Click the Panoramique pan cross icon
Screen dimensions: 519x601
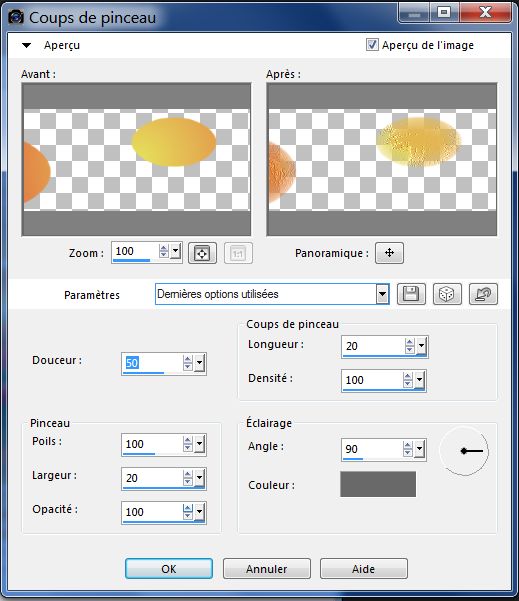[x=389, y=253]
